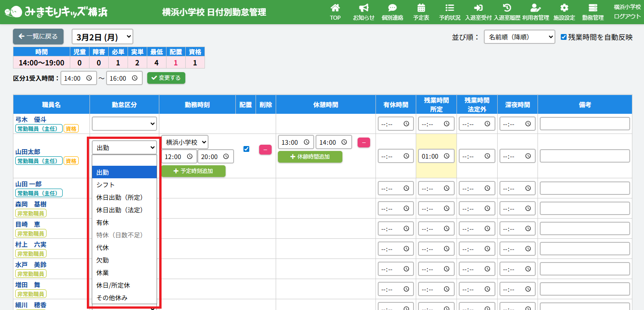This screenshot has height=310, width=644.
Task: Open the 利用者管理 user icon
Action: click(535, 8)
